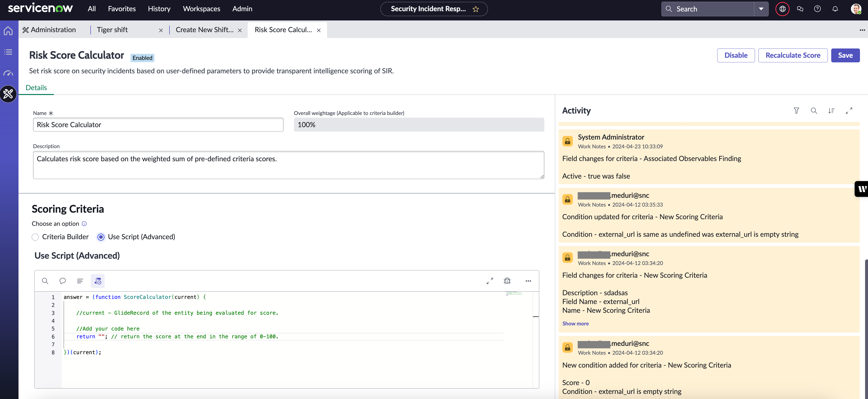The height and width of the screenshot is (399, 868).
Task: Expand the Activity panel to full view
Action: (849, 111)
